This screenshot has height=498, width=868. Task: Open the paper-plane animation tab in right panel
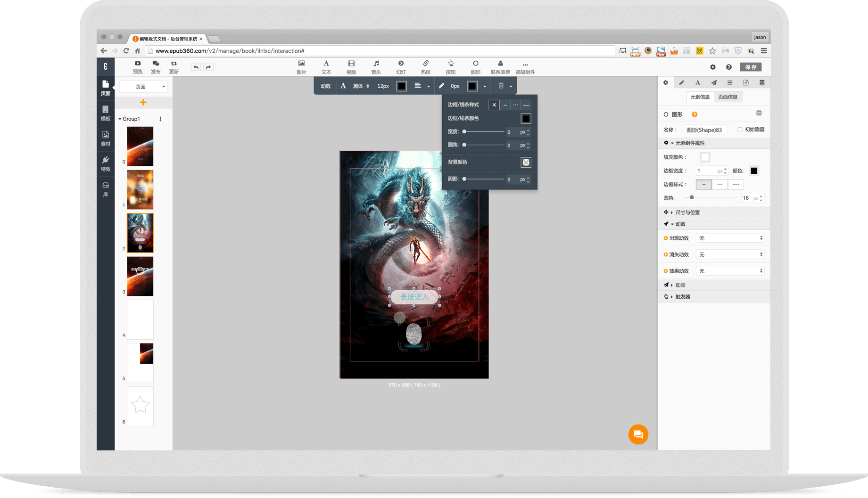point(714,83)
